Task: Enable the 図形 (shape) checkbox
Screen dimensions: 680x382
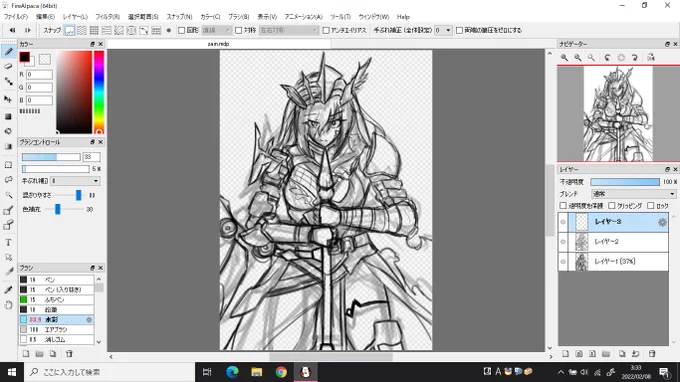Action: pyautogui.click(x=182, y=30)
